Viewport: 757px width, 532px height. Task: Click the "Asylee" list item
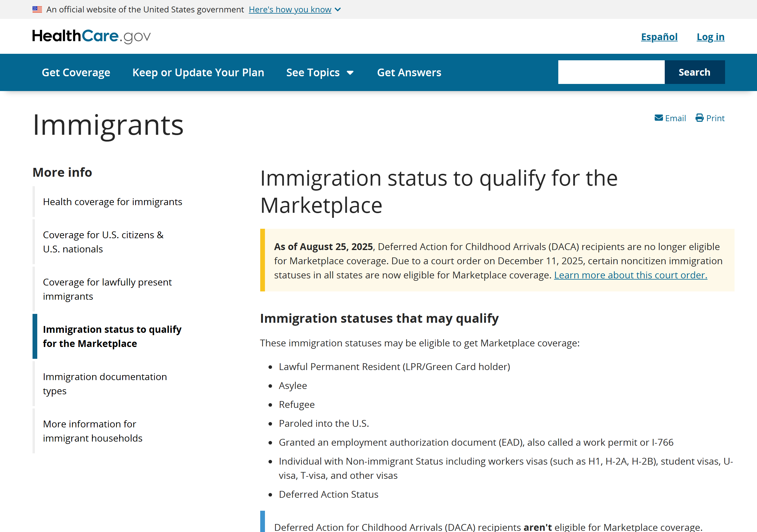[x=293, y=386]
